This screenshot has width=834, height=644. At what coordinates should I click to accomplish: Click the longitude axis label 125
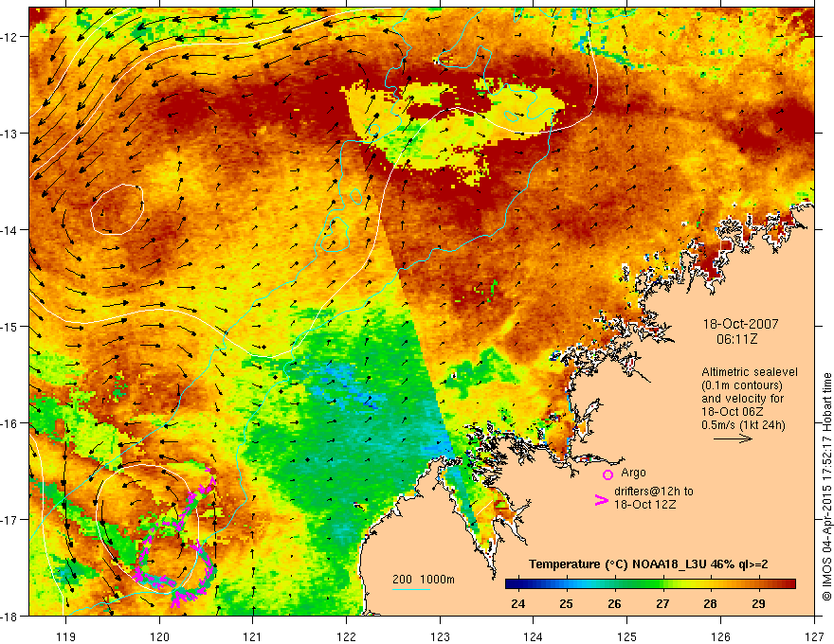pyautogui.click(x=627, y=636)
